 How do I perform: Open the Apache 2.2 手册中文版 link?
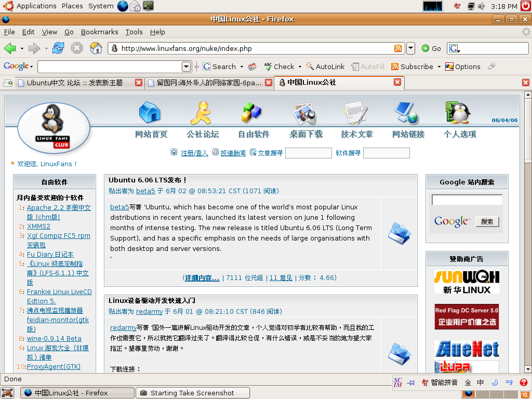59,212
